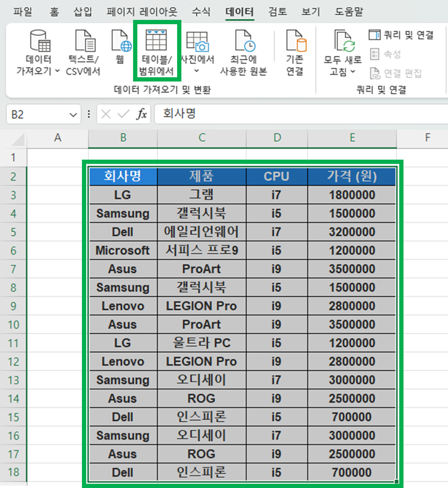Viewport: 448px width, 488px height.
Task: Cancel formula entry with the X icon
Action: [x=106, y=114]
